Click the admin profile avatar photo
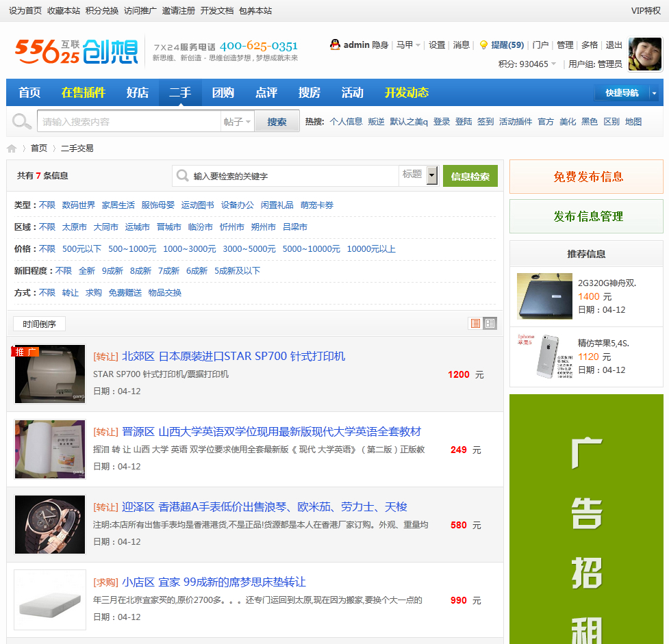This screenshot has height=644, width=669. pyautogui.click(x=644, y=52)
